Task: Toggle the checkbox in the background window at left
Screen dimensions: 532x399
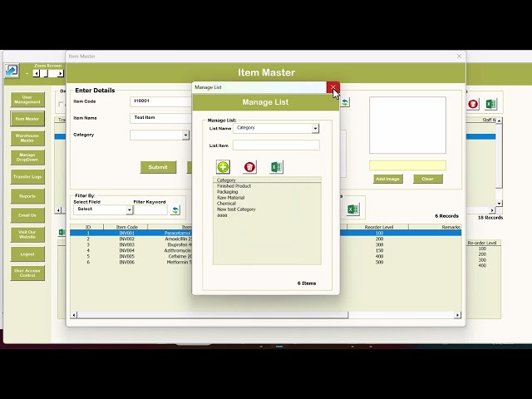Action: [x=61, y=104]
